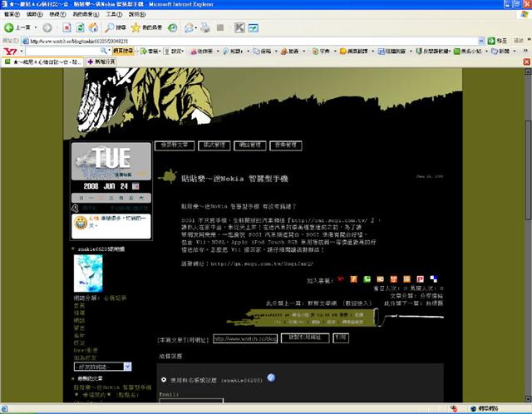Switch to the blog diary tab
This screenshot has width=532, height=414.
tap(42, 62)
